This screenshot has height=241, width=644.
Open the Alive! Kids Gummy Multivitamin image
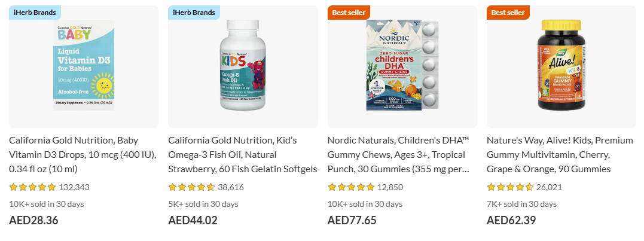[x=561, y=66]
